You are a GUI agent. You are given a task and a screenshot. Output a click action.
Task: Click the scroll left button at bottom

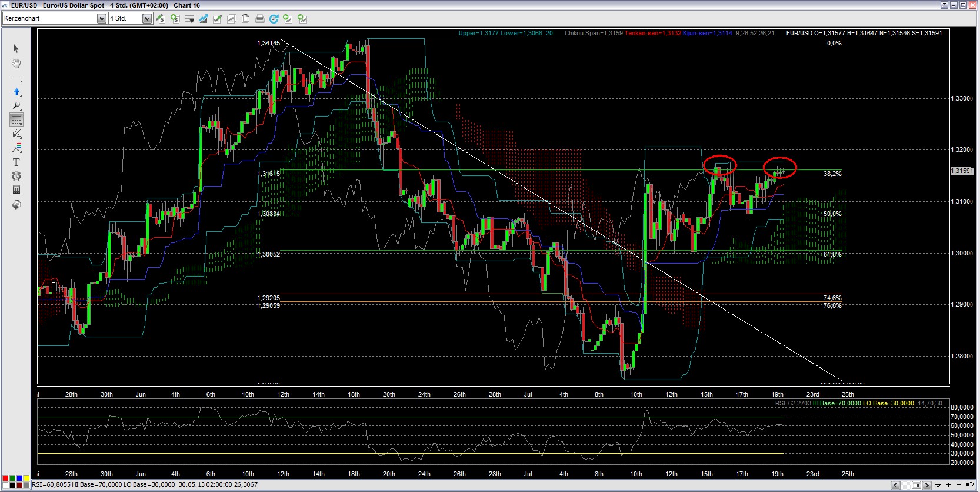pos(895,485)
